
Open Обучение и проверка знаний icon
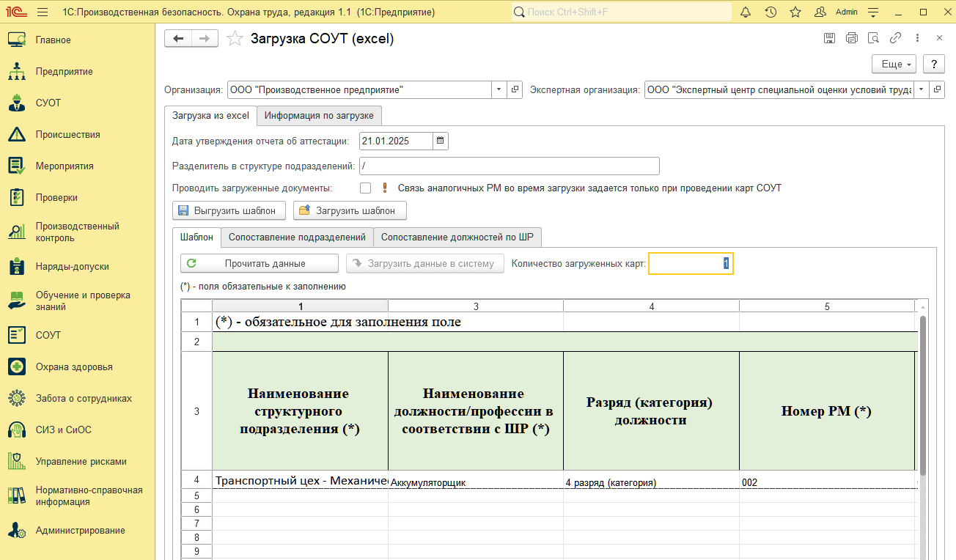point(17,301)
